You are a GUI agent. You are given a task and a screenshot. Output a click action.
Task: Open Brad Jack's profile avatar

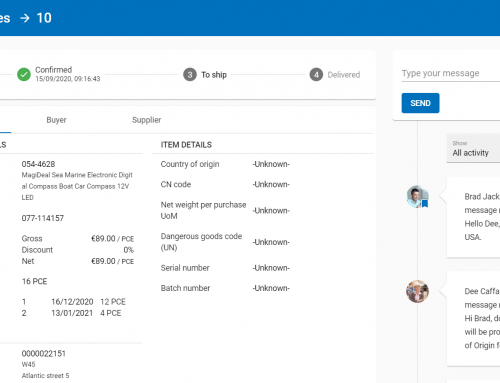point(417,197)
